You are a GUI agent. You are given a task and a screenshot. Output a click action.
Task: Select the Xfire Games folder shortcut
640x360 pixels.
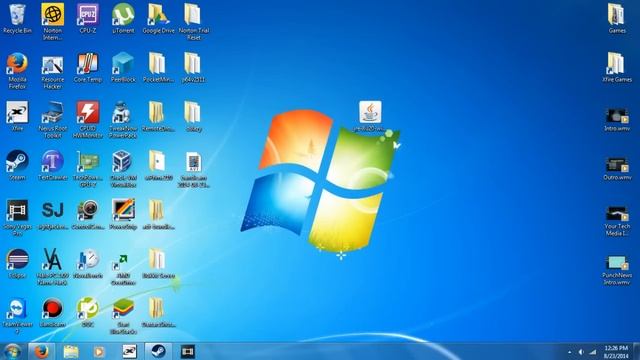(x=617, y=67)
